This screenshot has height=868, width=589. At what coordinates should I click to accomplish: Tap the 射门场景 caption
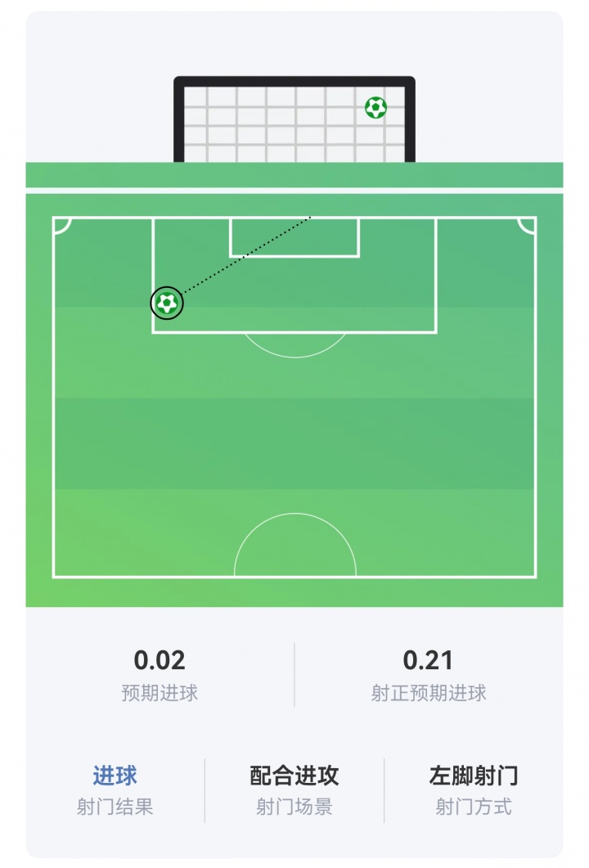294,807
